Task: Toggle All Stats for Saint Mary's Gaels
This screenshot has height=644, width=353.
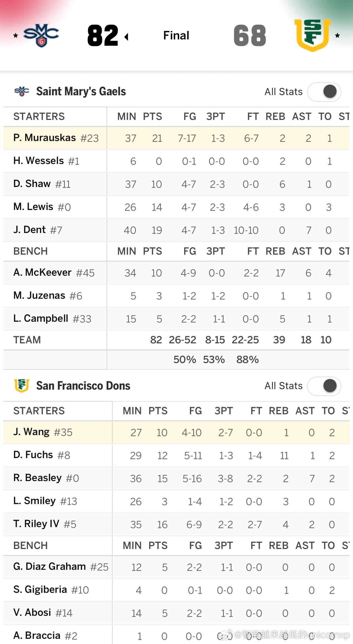Action: pyautogui.click(x=324, y=92)
